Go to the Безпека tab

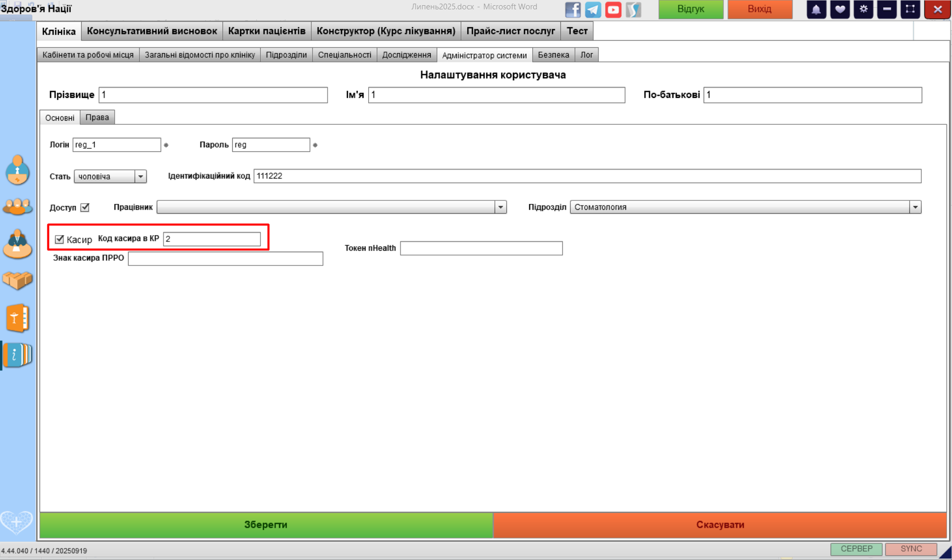[553, 55]
